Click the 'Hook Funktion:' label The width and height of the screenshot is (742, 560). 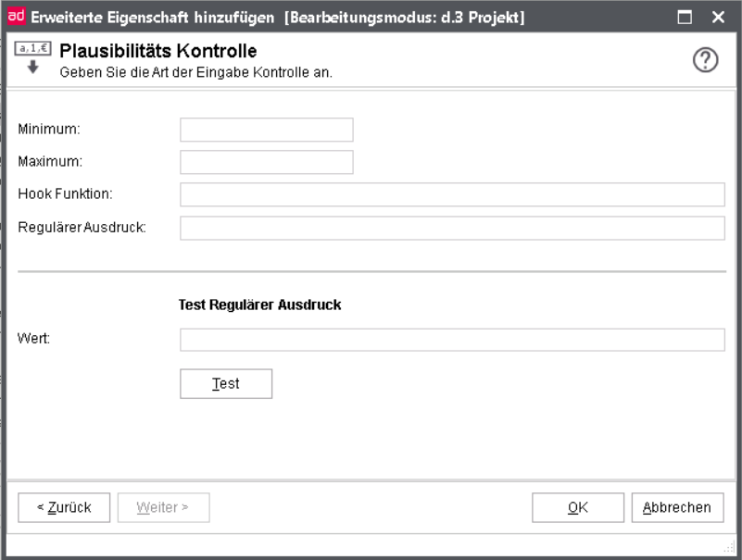click(x=65, y=193)
